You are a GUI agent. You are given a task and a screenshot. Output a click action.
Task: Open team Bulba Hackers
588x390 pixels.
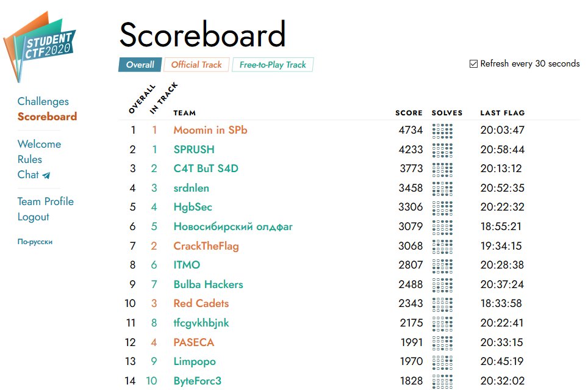click(x=208, y=284)
